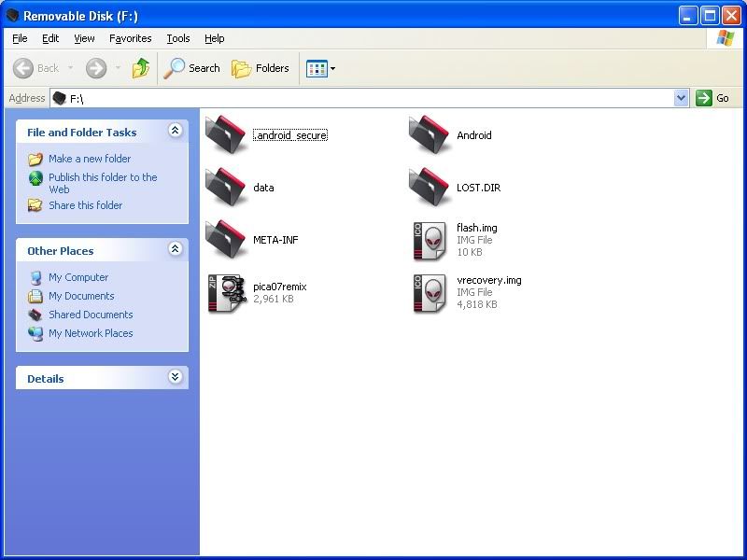
Task: Open the View menu
Action: point(84,38)
